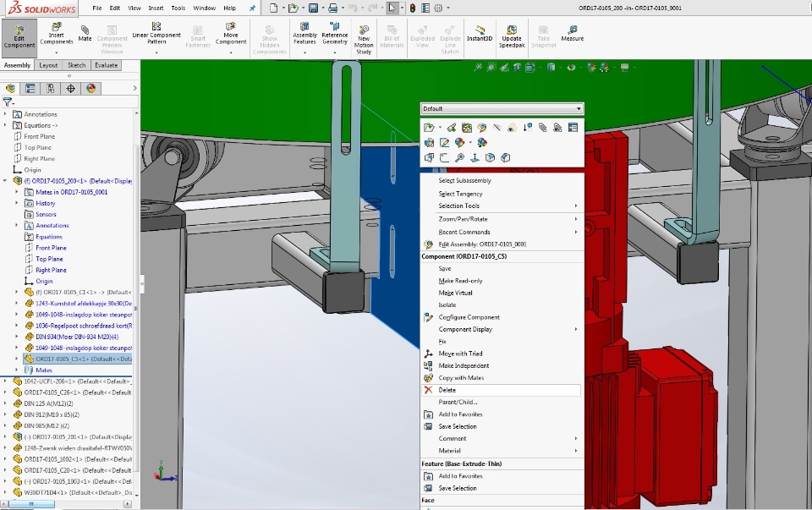
Task: Open the Reference Geometry tool
Action: pyautogui.click(x=335, y=34)
